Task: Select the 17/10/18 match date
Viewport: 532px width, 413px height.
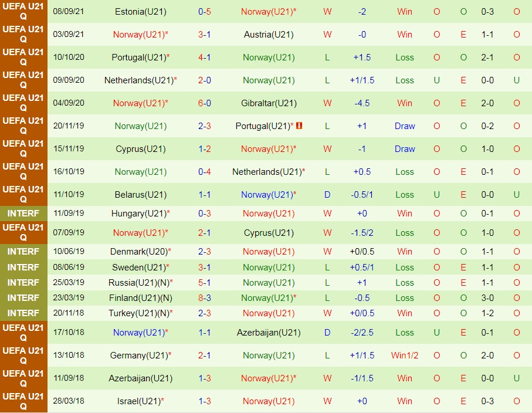Action: (x=69, y=333)
